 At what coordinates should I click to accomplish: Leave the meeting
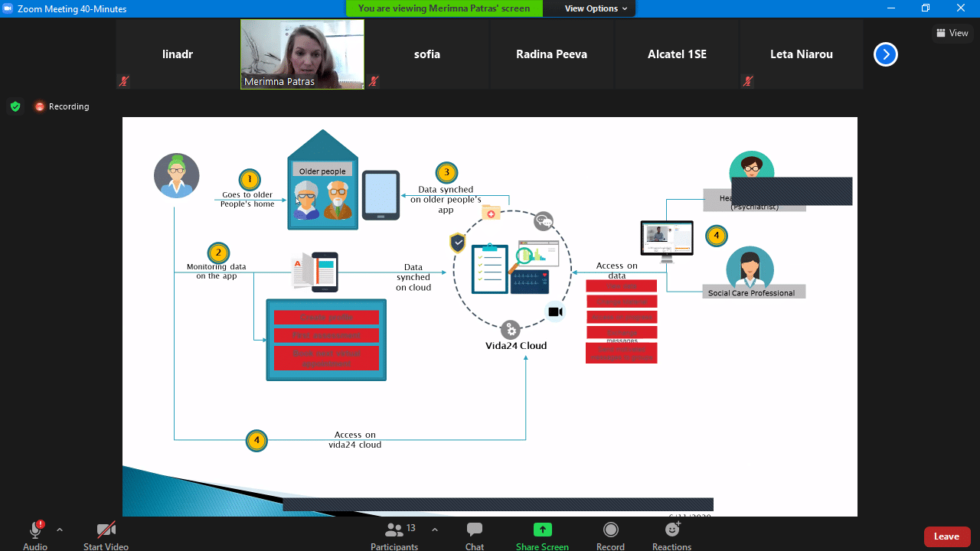(x=946, y=536)
